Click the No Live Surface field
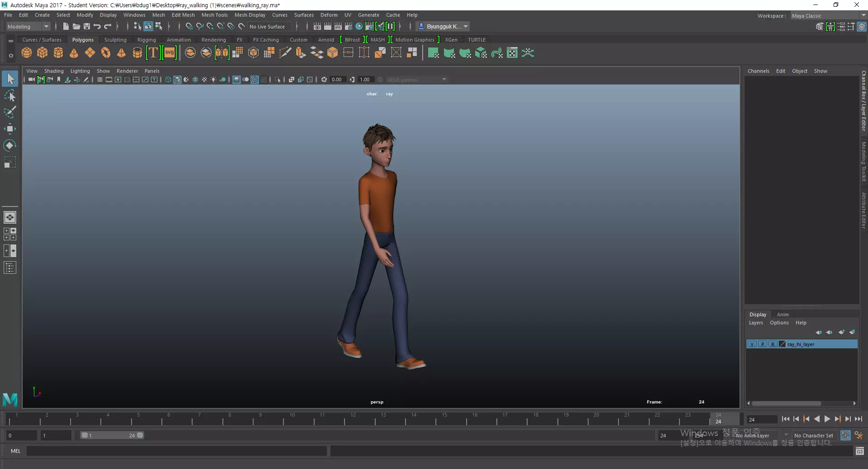Image resolution: width=868 pixels, height=469 pixels. [270, 27]
